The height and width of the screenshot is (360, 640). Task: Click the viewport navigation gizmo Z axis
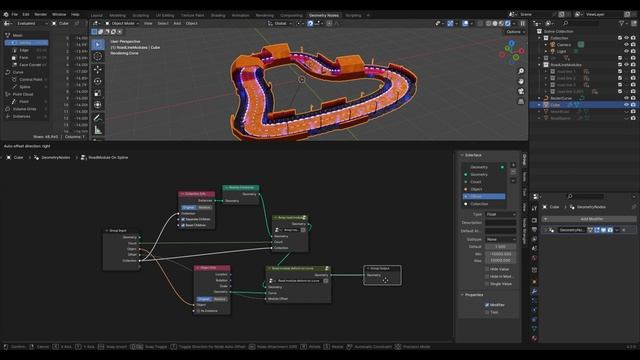click(x=512, y=43)
